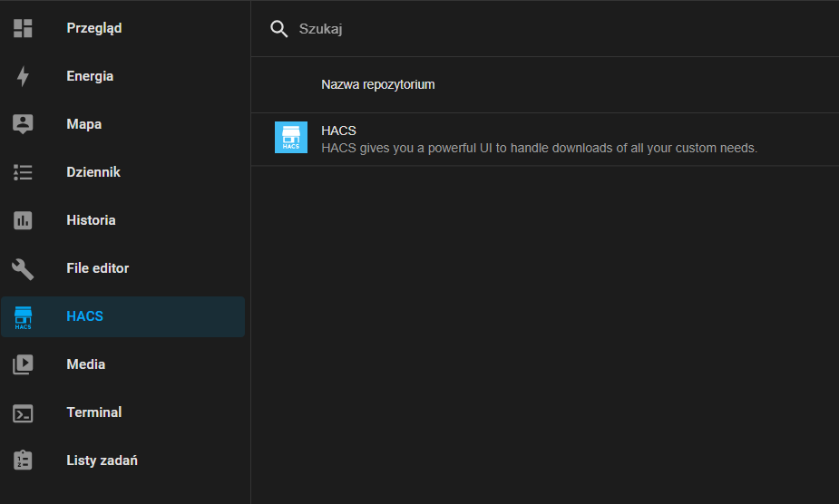
Task: Select Listy zadań in the sidebar
Action: pyautogui.click(x=123, y=460)
